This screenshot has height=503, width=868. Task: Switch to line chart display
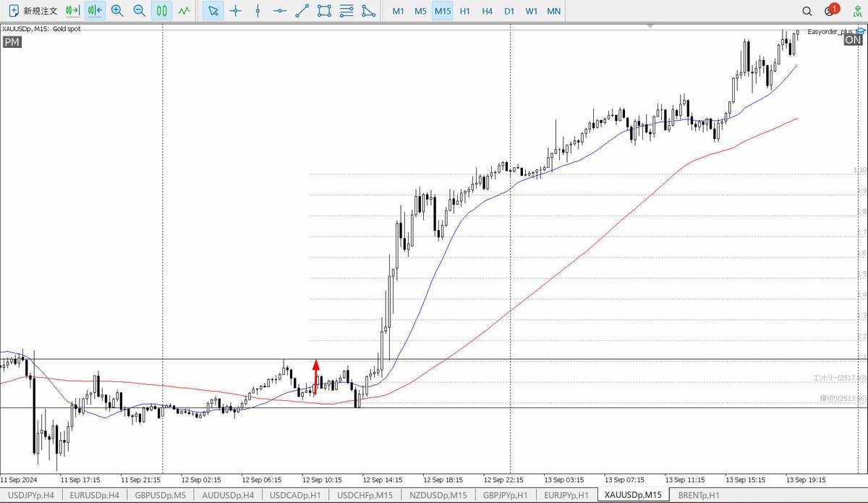point(185,11)
